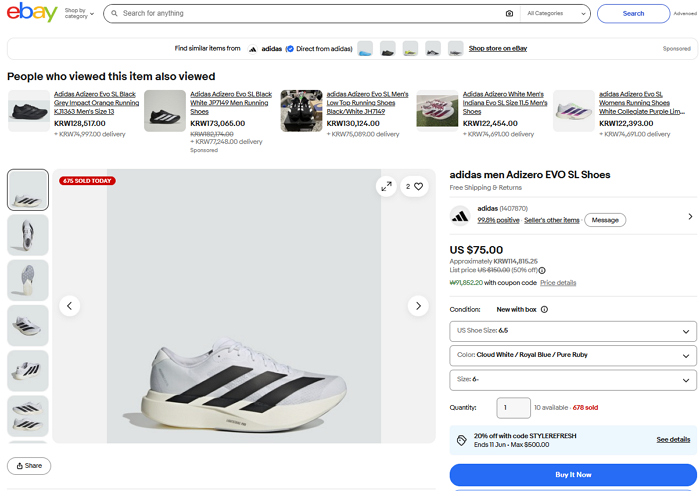Viewport: 700px width, 491px height.
Task: Click the Quantity input field
Action: pyautogui.click(x=513, y=408)
